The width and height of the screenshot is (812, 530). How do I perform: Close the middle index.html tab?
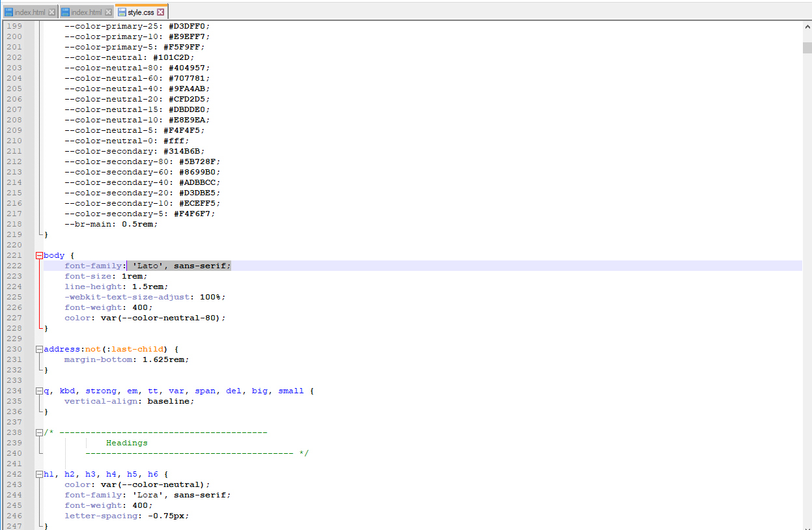pyautogui.click(x=108, y=12)
